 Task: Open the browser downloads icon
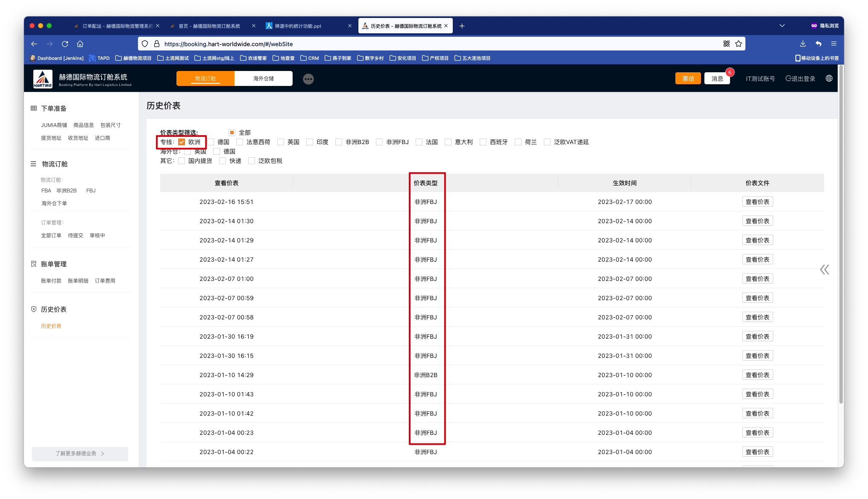click(803, 44)
